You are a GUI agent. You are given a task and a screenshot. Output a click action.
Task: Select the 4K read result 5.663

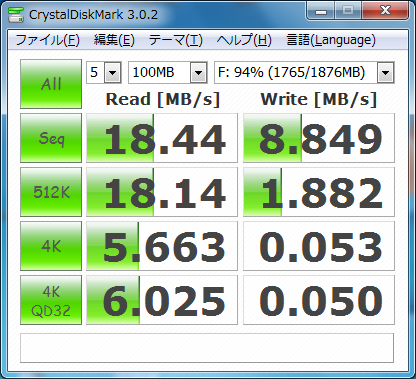(162, 246)
